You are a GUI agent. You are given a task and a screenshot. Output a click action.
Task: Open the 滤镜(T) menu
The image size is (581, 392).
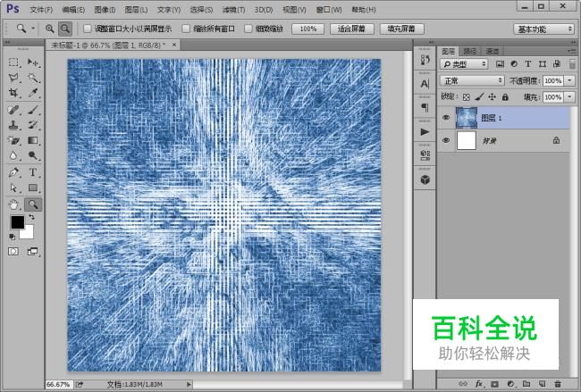233,10
